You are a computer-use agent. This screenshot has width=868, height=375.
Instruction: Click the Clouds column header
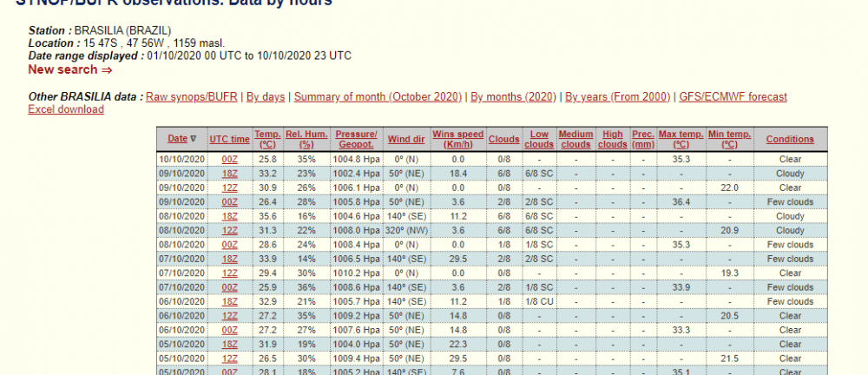coord(503,139)
